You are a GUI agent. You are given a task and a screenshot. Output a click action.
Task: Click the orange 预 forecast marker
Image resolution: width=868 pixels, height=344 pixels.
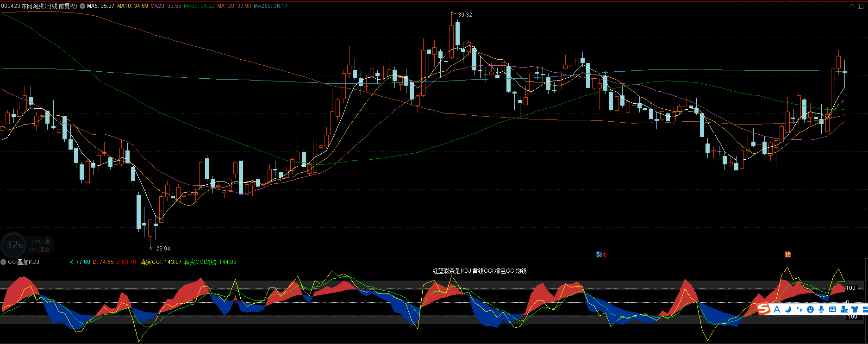click(x=788, y=255)
